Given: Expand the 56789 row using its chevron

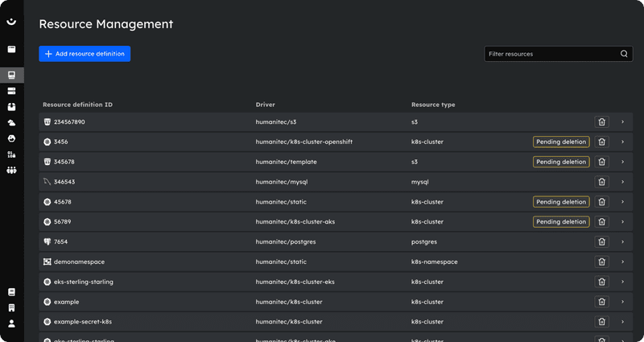Looking at the screenshot, I should click(x=622, y=221).
